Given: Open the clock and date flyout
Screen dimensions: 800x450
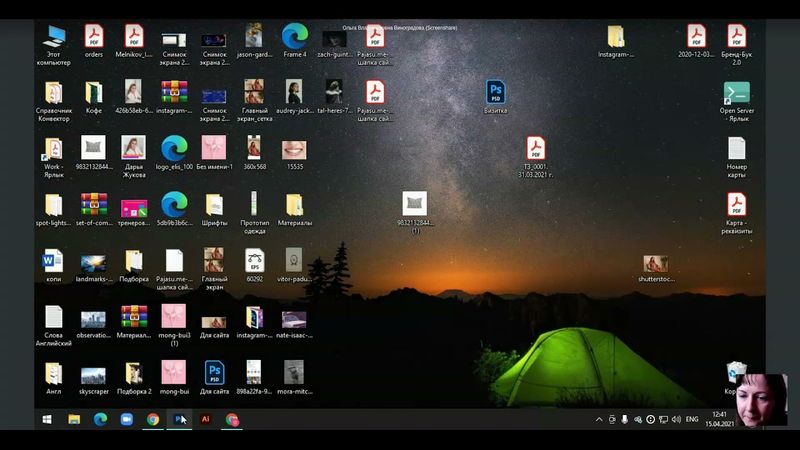Looking at the screenshot, I should click(719, 420).
